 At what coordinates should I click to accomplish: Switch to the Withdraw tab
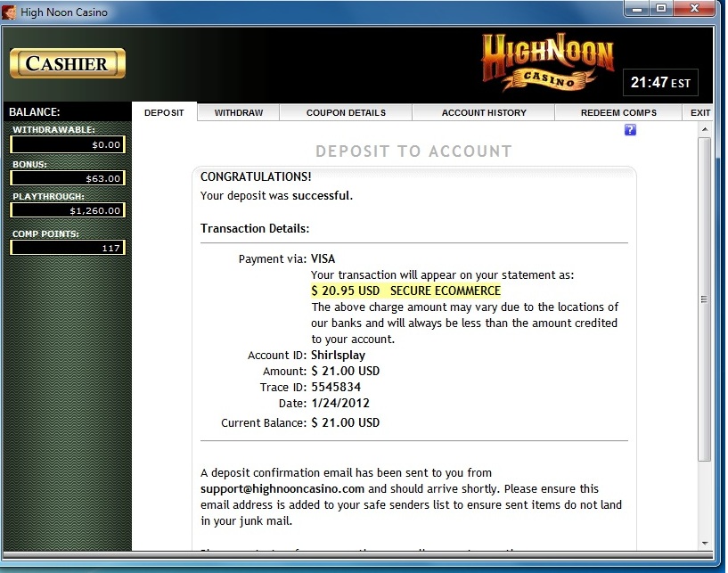pos(238,113)
